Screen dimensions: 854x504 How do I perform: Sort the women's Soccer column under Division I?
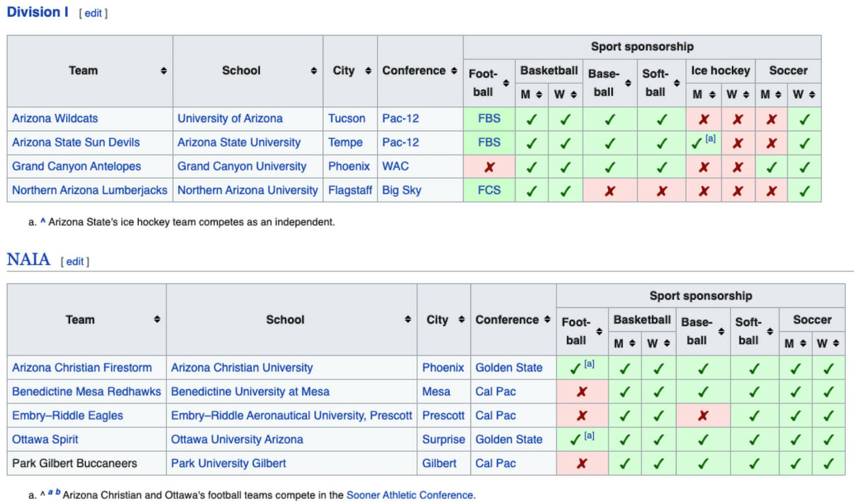tap(812, 94)
